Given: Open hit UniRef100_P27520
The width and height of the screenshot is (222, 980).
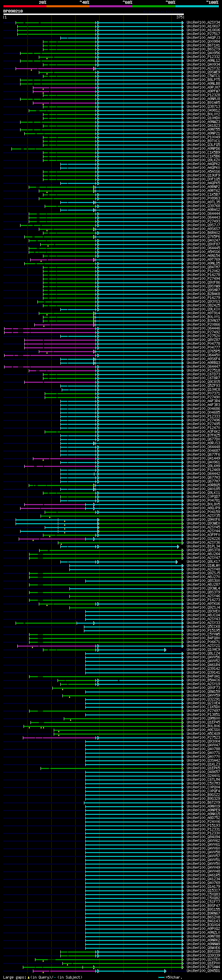Looking at the screenshot, I should tap(203, 336).
